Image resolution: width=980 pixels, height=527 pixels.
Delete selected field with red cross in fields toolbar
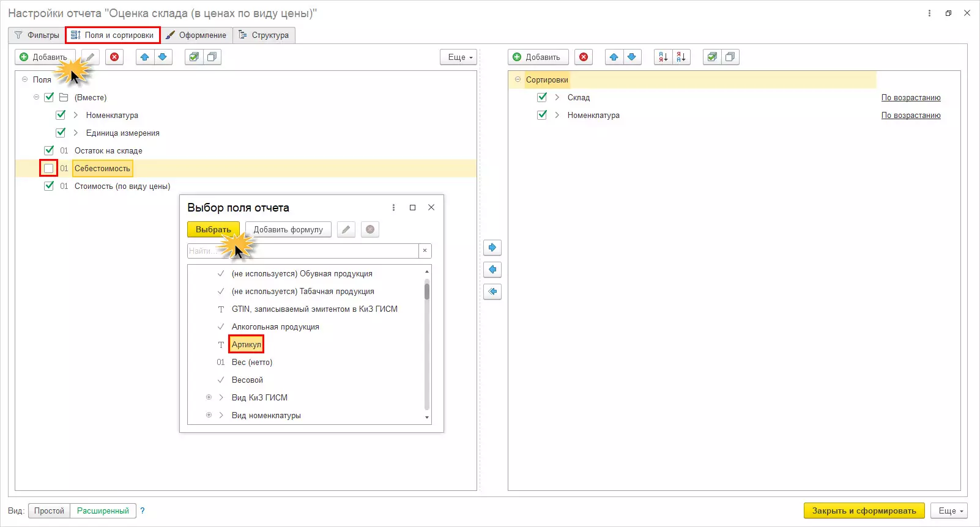[x=114, y=57]
